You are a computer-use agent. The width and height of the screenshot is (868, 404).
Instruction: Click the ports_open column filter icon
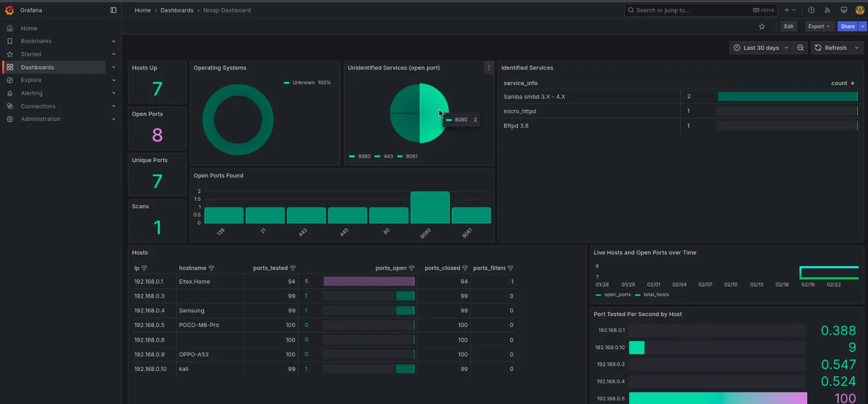coord(412,268)
